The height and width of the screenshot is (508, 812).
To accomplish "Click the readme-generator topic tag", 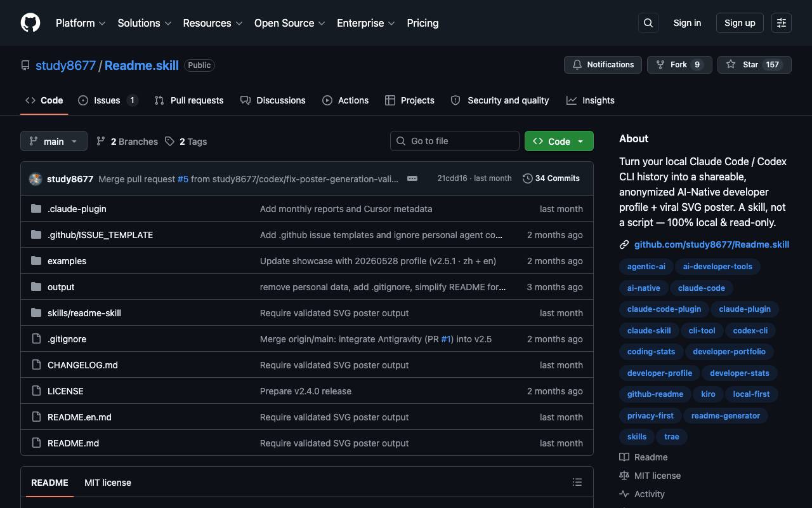I will (726, 416).
